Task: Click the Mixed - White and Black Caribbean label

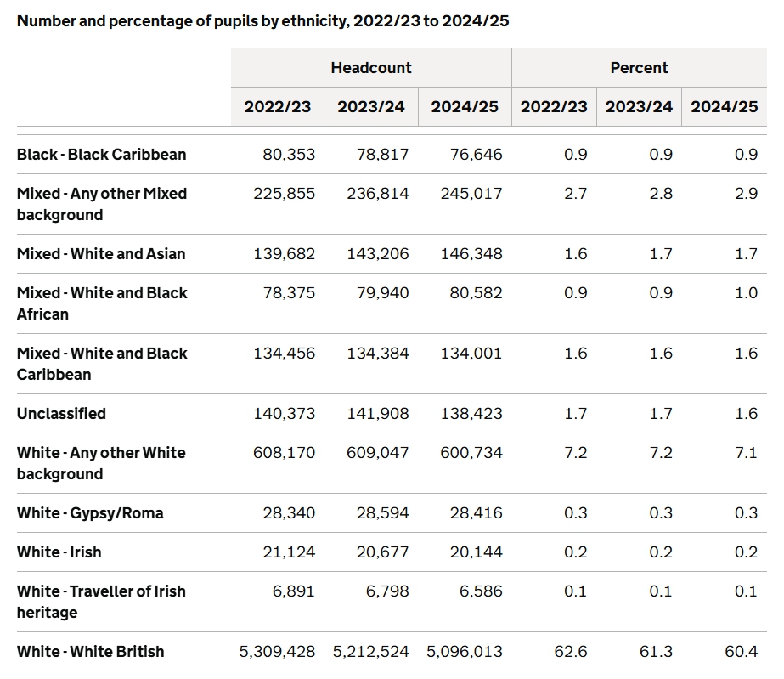Action: pos(101,364)
